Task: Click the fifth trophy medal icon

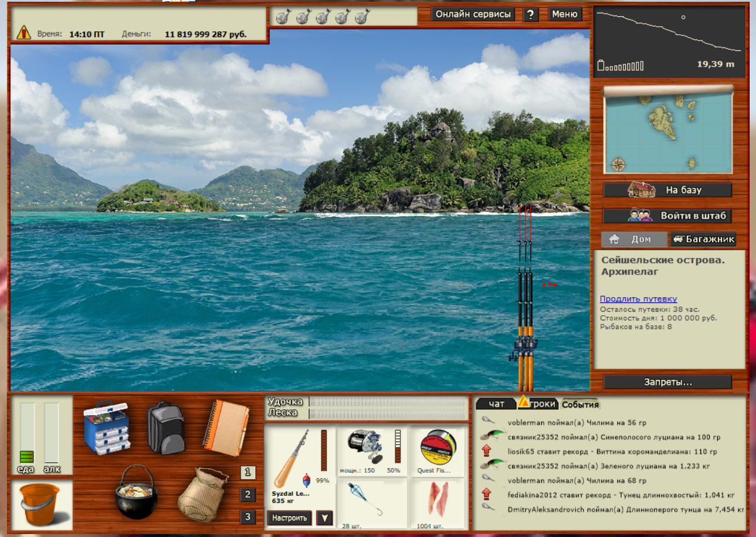Action: click(362, 17)
